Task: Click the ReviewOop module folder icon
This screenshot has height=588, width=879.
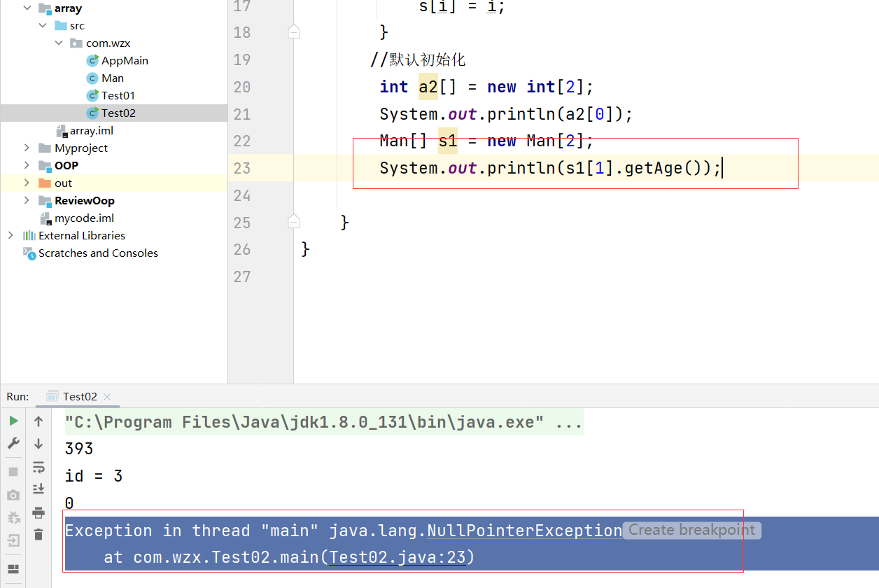Action: (45, 200)
